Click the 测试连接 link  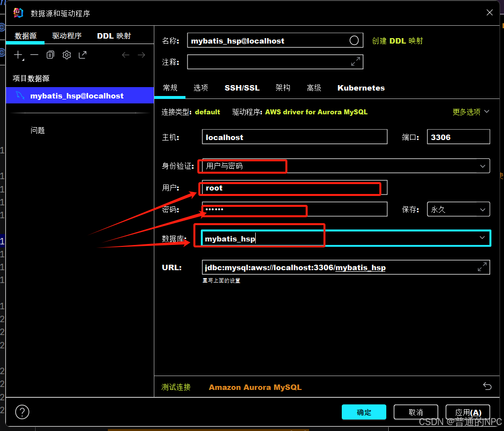[176, 387]
